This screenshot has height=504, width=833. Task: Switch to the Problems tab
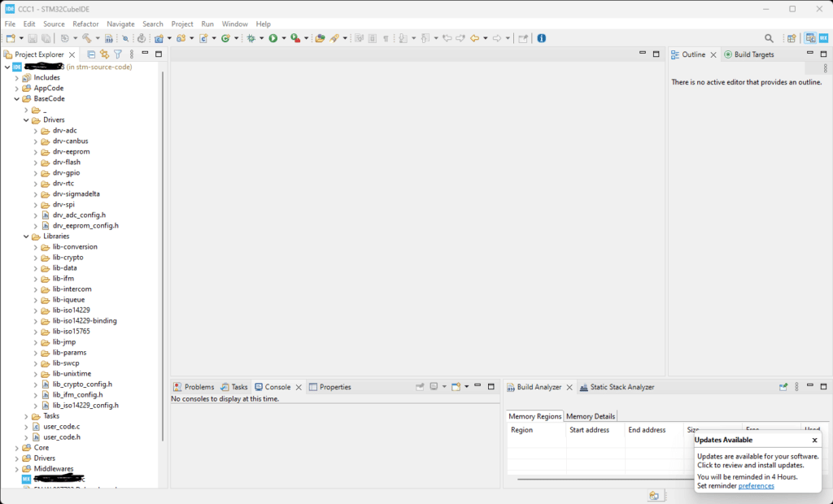(194, 387)
